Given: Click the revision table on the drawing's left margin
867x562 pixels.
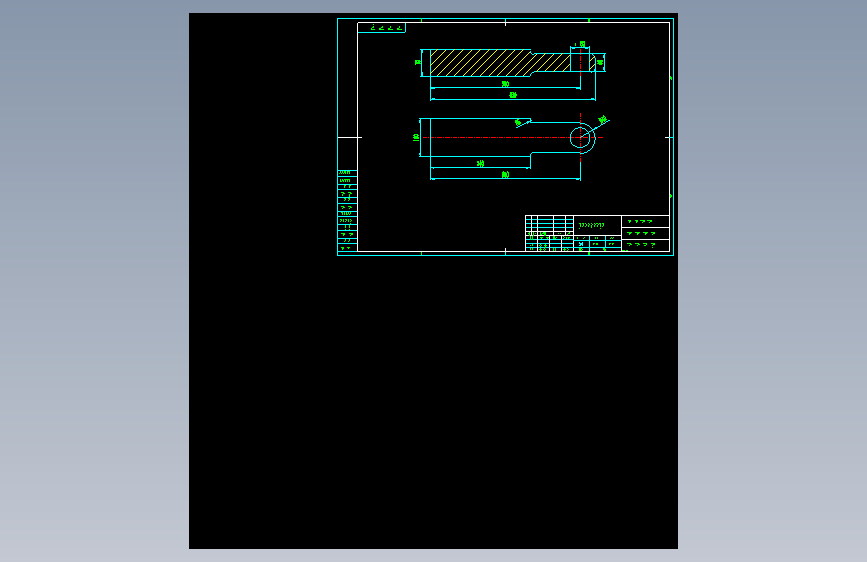Looking at the screenshot, I should [x=347, y=211].
